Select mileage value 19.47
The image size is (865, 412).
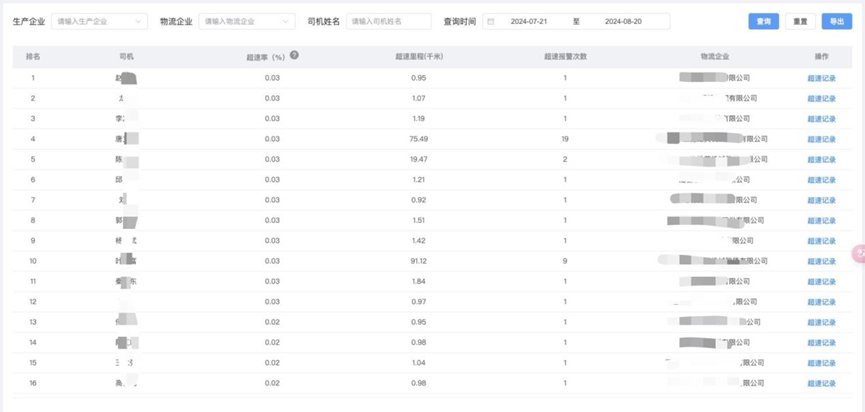tap(419, 159)
